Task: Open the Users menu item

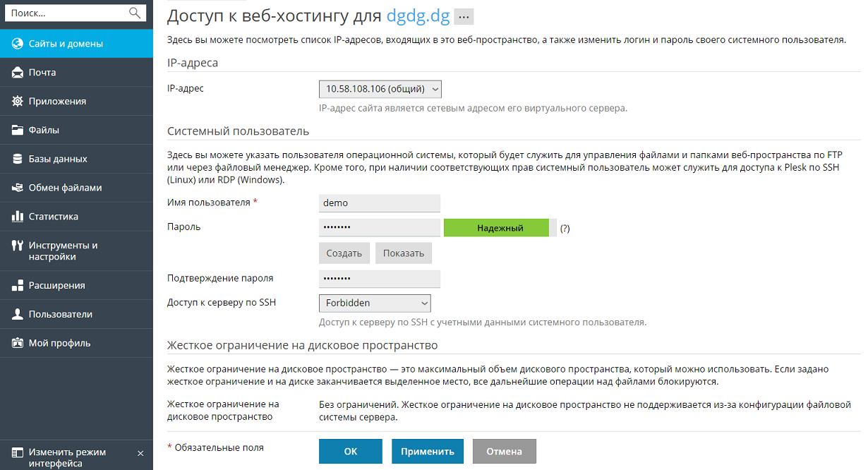Action: pyautogui.click(x=61, y=315)
